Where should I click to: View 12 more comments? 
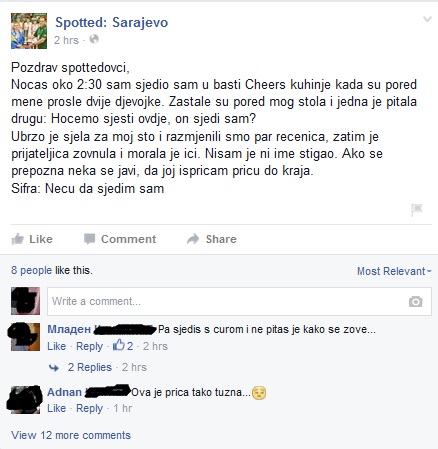[71, 435]
